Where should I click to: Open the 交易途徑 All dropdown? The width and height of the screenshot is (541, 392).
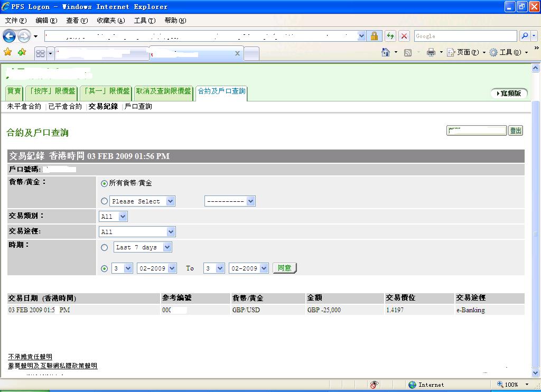point(137,231)
